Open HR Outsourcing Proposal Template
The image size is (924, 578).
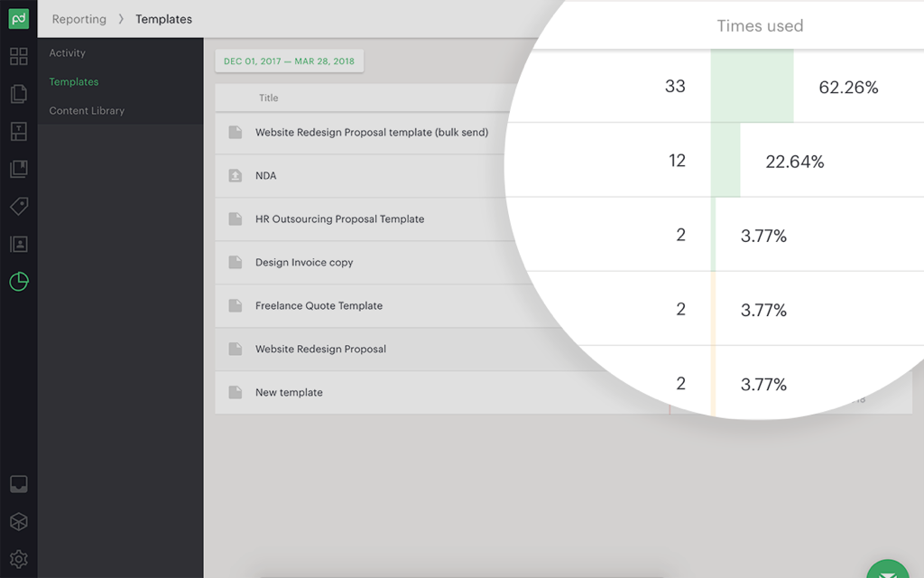(x=339, y=219)
